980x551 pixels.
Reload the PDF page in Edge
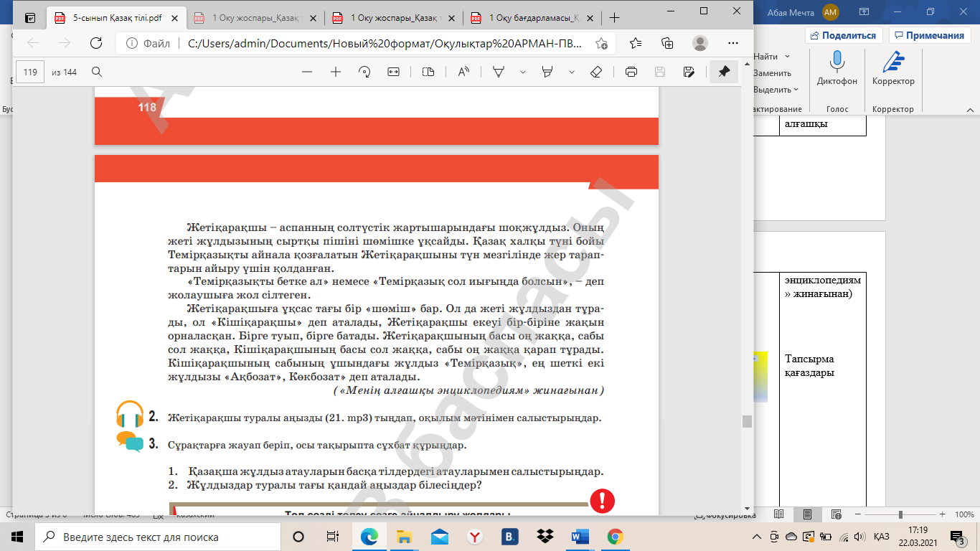tap(95, 43)
